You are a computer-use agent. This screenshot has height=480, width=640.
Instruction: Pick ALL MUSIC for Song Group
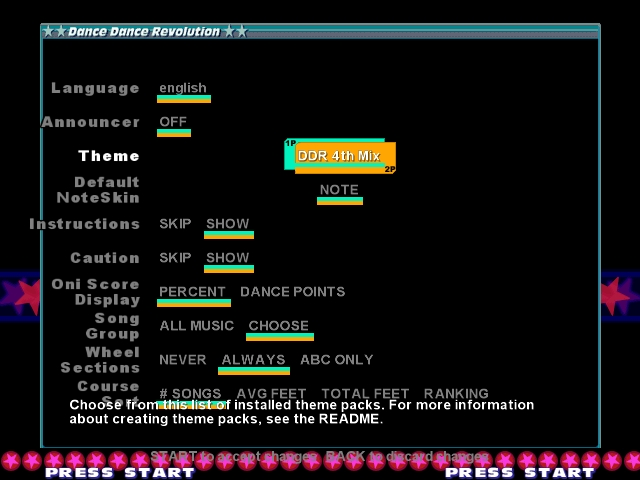196,326
